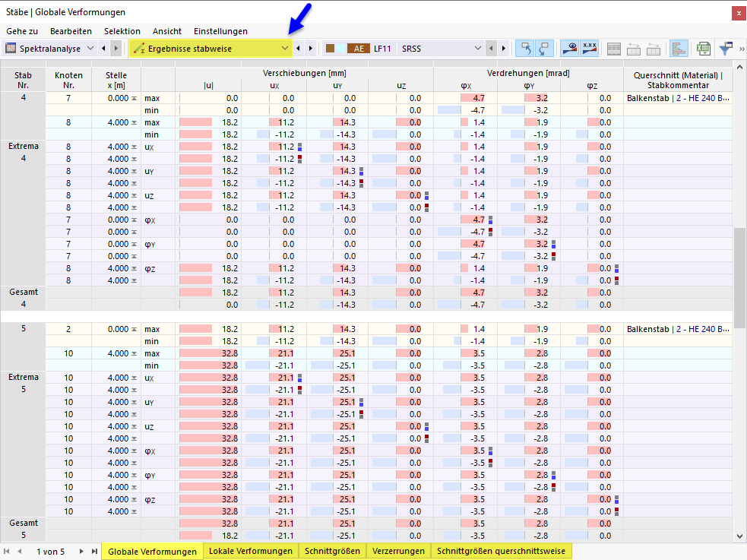Viewport: 747px width, 560px height.
Task: Click the Querschnitt (Material) column header
Action: [678, 80]
